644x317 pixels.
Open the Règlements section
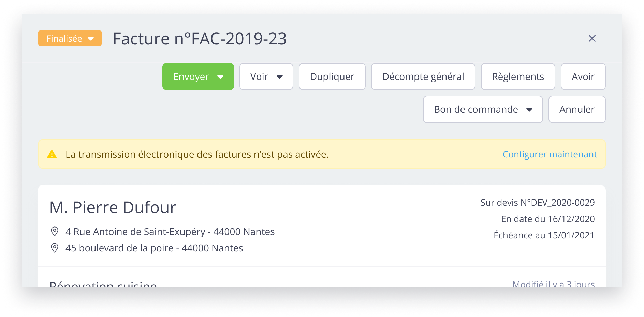coord(518,77)
